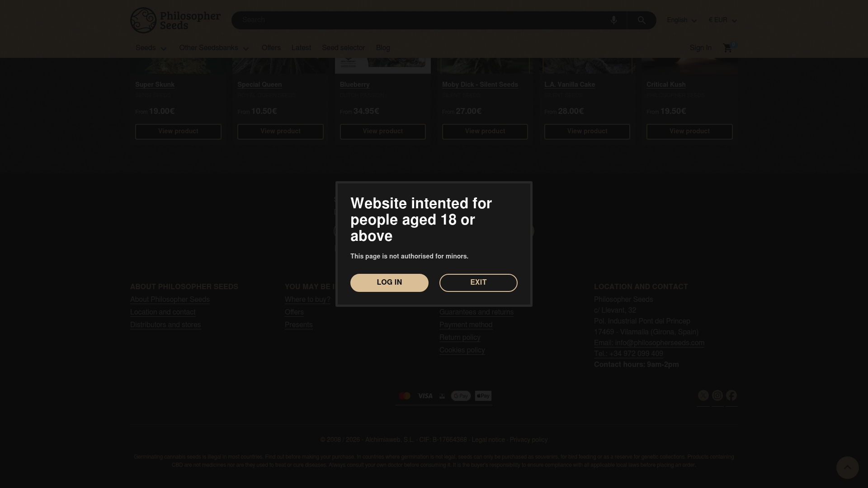
Task: Click the Tel. +34 972 099 409 link
Action: [x=628, y=354]
